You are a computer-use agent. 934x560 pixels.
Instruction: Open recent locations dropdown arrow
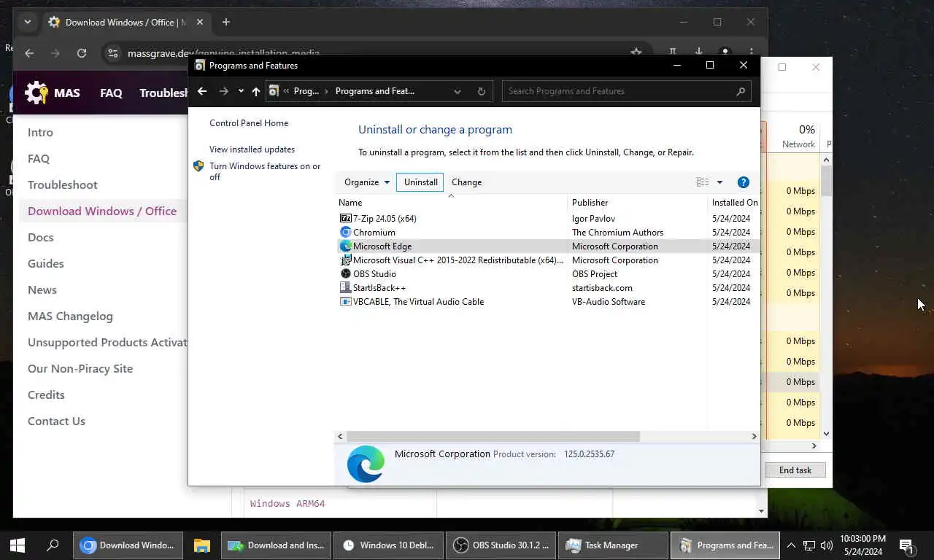point(241,91)
